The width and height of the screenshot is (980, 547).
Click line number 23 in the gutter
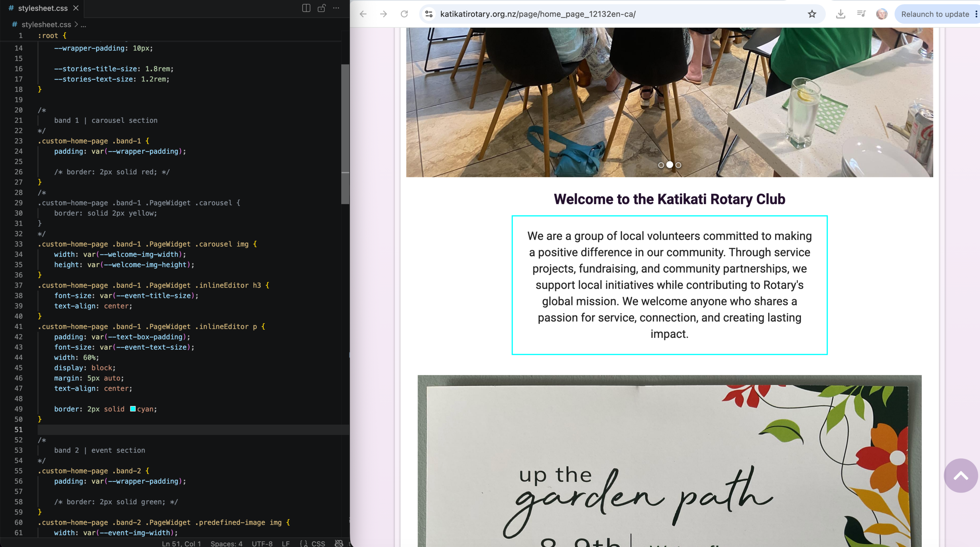[19, 141]
